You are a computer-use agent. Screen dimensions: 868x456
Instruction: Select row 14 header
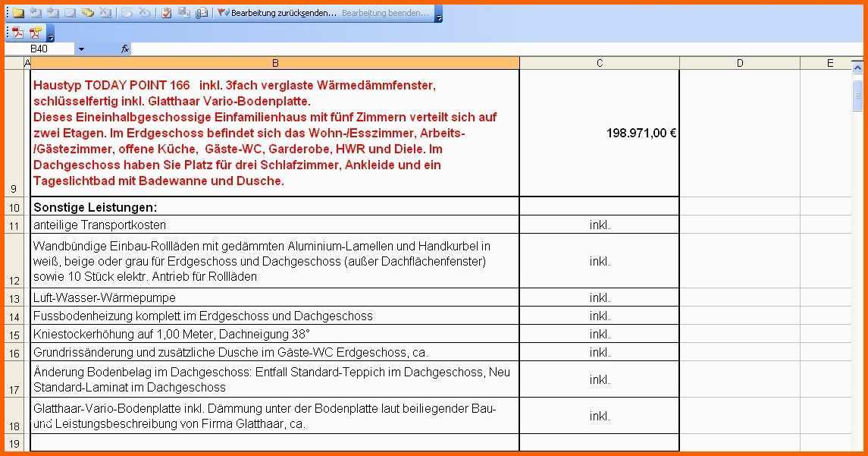point(14,316)
